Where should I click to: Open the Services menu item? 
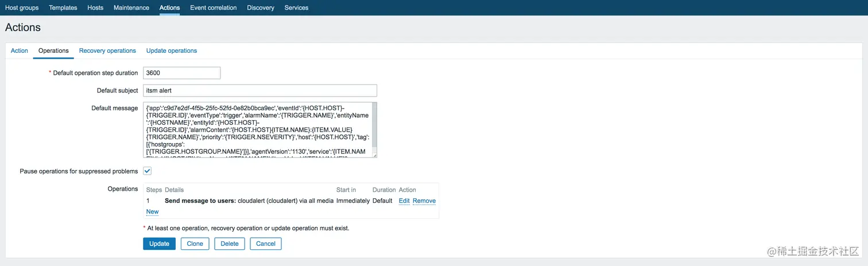(x=296, y=7)
